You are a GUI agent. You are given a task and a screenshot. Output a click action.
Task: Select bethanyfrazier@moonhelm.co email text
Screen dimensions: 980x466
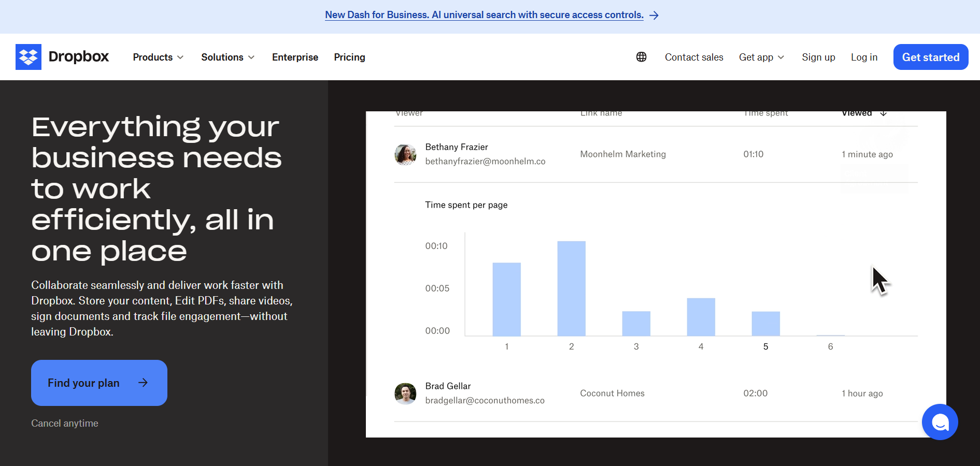click(x=485, y=162)
